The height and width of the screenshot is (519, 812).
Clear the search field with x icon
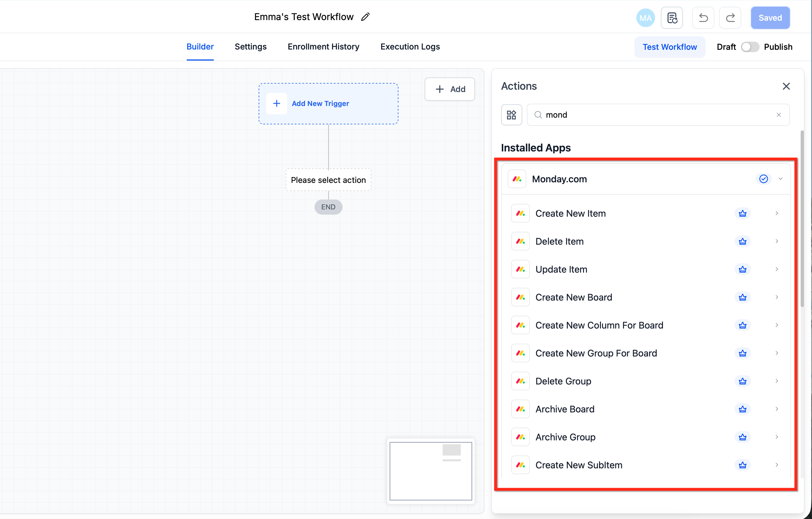click(779, 115)
